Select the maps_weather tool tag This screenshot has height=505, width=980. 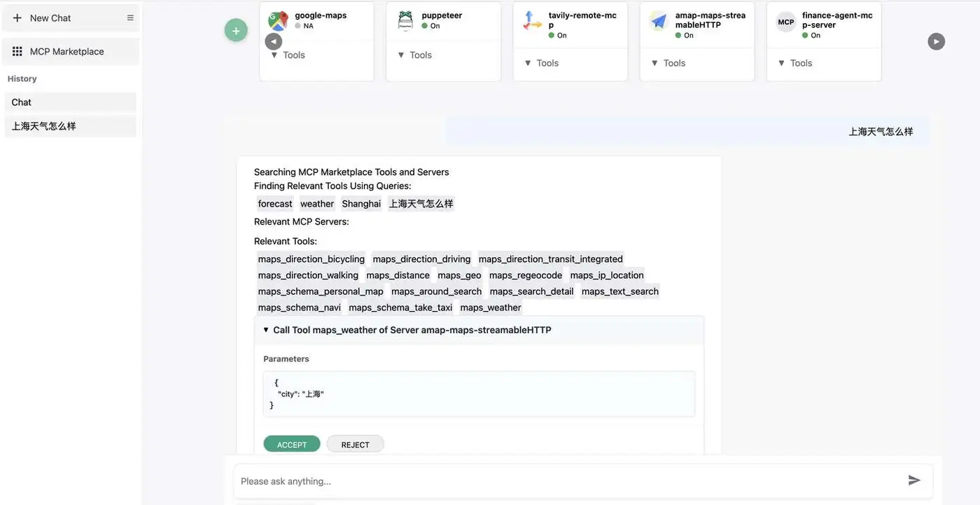coord(491,307)
